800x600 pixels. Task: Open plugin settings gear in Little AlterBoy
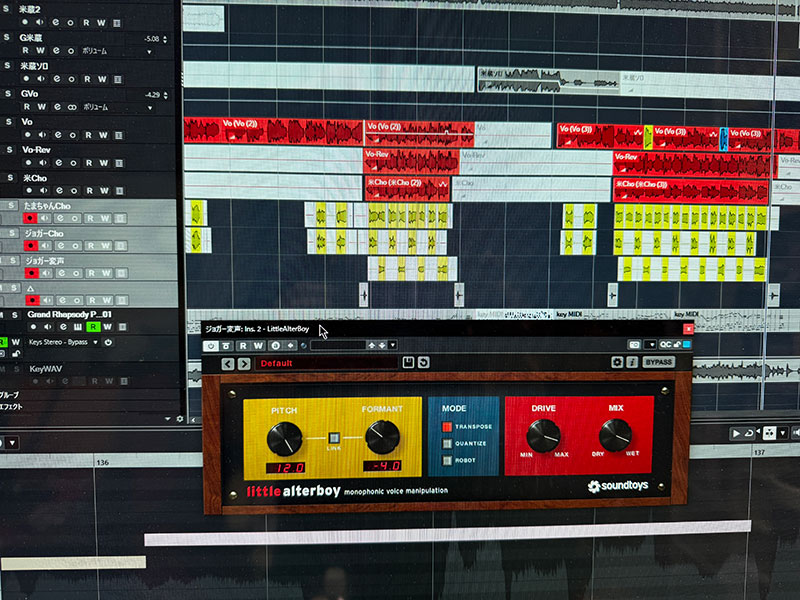[617, 362]
